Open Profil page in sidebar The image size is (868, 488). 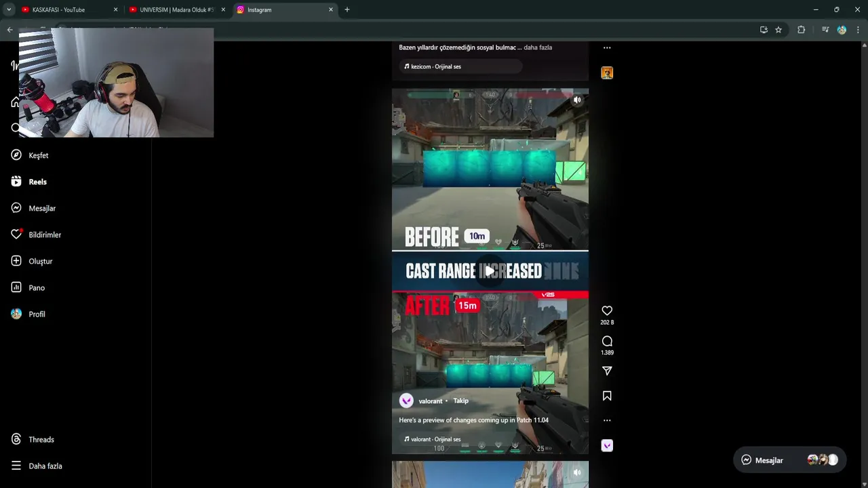(x=37, y=314)
